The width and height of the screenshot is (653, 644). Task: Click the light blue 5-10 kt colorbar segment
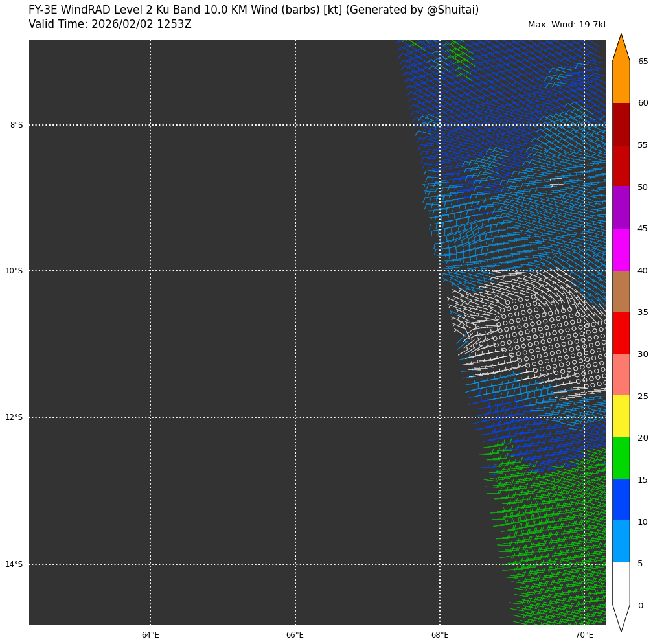(x=621, y=541)
